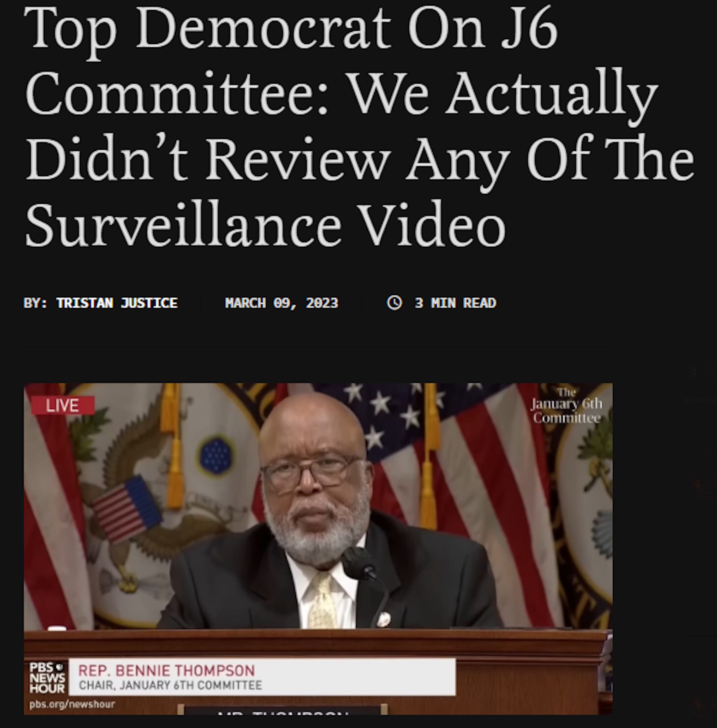This screenshot has width=717, height=728.
Task: Click the March 09, 2023 date
Action: (x=281, y=303)
